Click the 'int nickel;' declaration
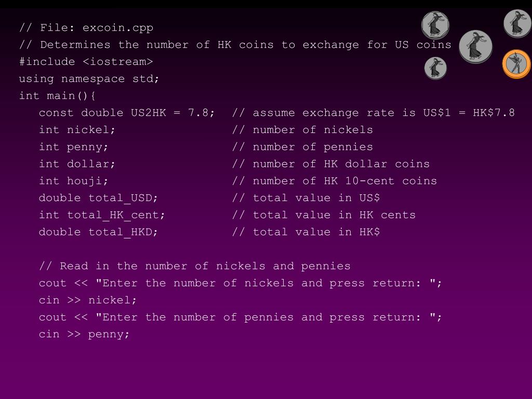 click(77, 129)
